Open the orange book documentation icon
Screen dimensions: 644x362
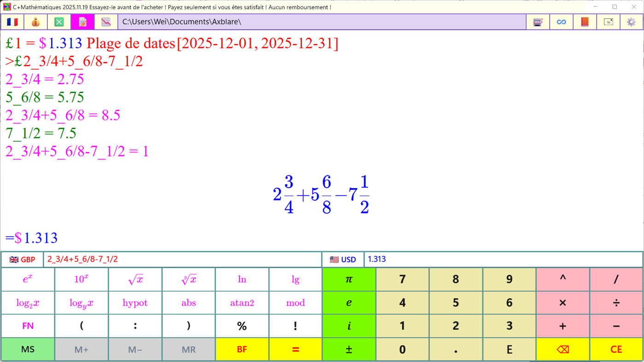pos(585,22)
